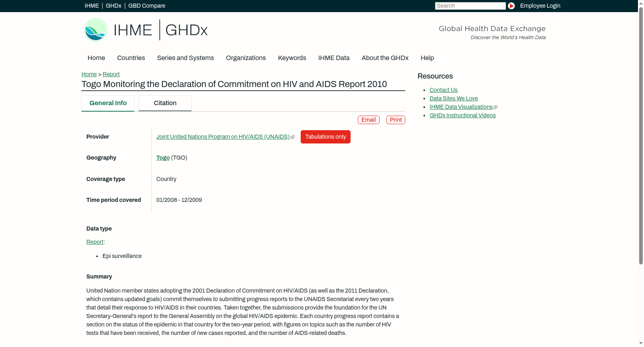The width and height of the screenshot is (644, 347).
Task: Click the Global Health Data Exchange tagline
Action: click(x=492, y=29)
